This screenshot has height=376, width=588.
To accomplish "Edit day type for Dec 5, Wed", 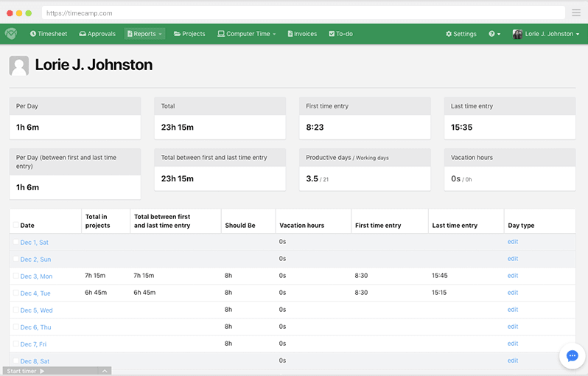I will [513, 310].
